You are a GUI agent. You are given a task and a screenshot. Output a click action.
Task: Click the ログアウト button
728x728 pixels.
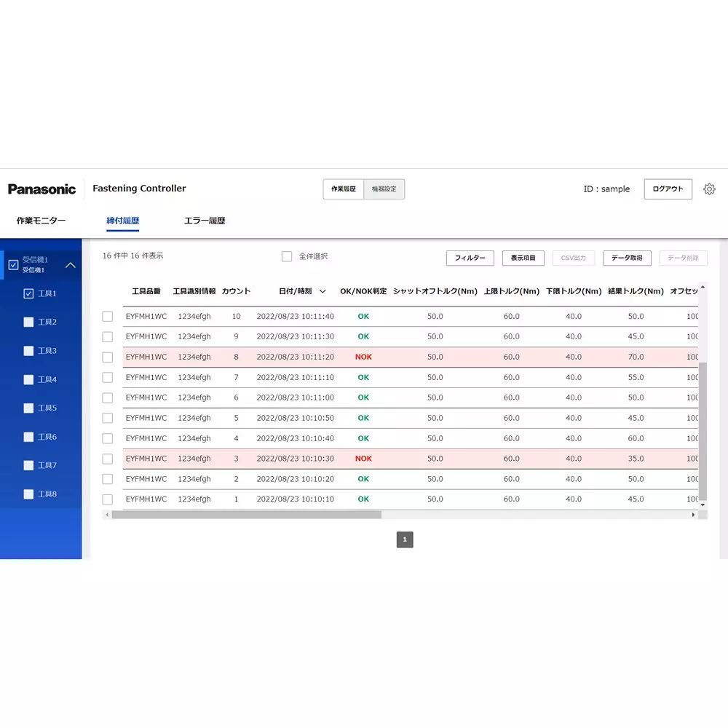pyautogui.click(x=668, y=189)
